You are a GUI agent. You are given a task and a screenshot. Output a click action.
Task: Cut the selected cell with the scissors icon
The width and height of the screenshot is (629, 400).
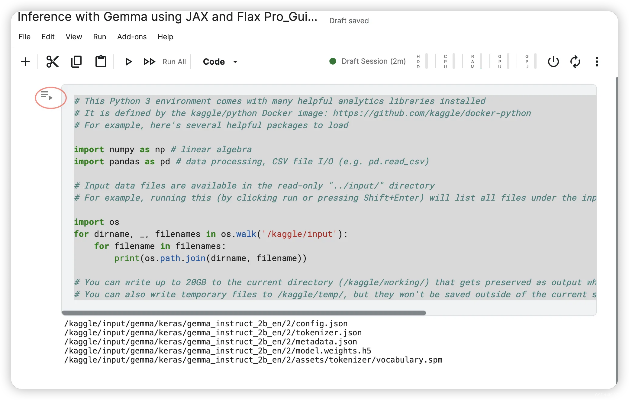click(52, 61)
